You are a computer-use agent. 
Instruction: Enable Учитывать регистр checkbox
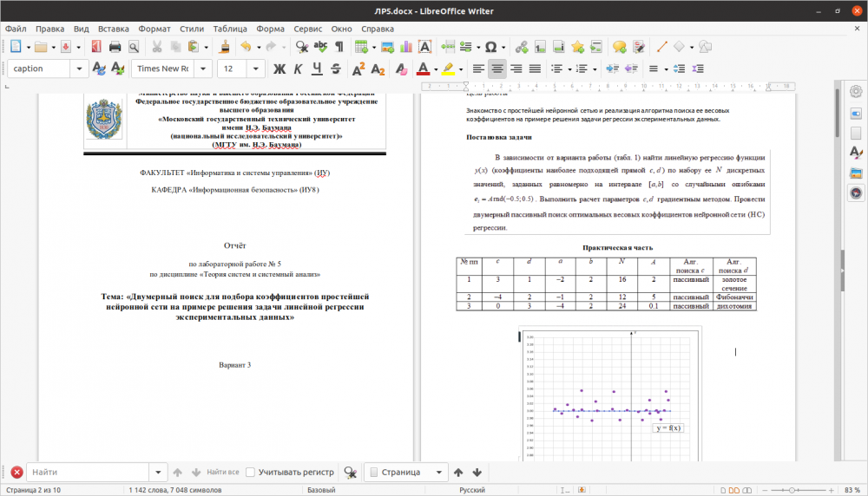click(x=250, y=473)
